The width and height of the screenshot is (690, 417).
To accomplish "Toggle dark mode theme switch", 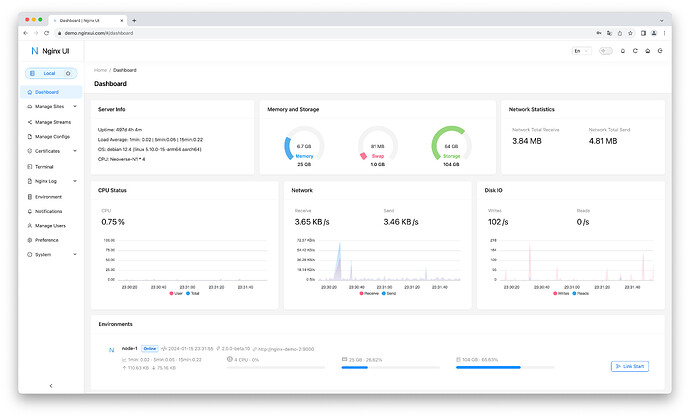I will [606, 51].
